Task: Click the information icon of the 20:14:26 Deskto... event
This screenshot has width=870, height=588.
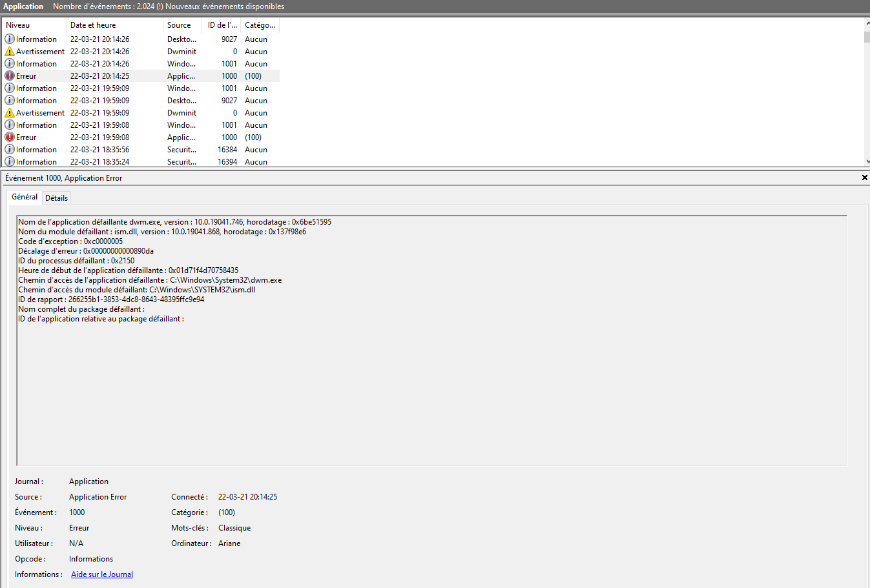Action: coord(10,39)
